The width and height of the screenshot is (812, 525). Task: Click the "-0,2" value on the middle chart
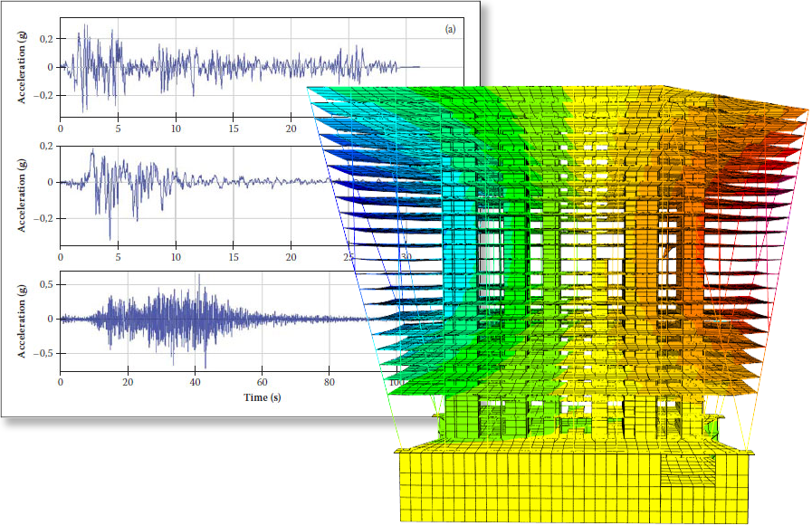pyautogui.click(x=43, y=218)
